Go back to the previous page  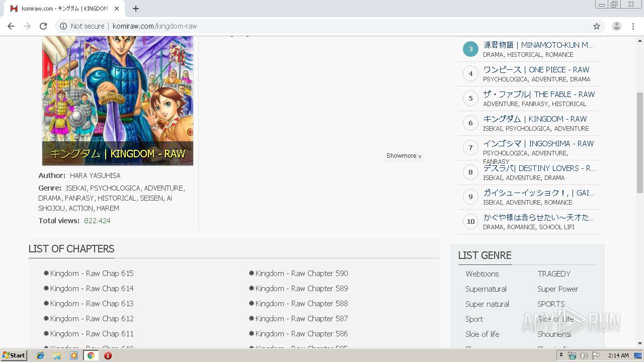pos(11,26)
